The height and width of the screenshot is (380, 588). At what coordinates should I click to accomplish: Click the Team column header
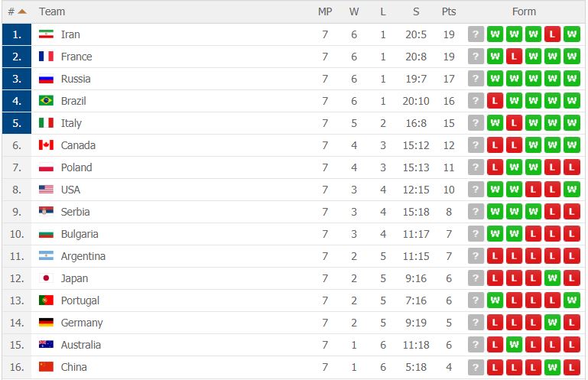[x=52, y=11]
